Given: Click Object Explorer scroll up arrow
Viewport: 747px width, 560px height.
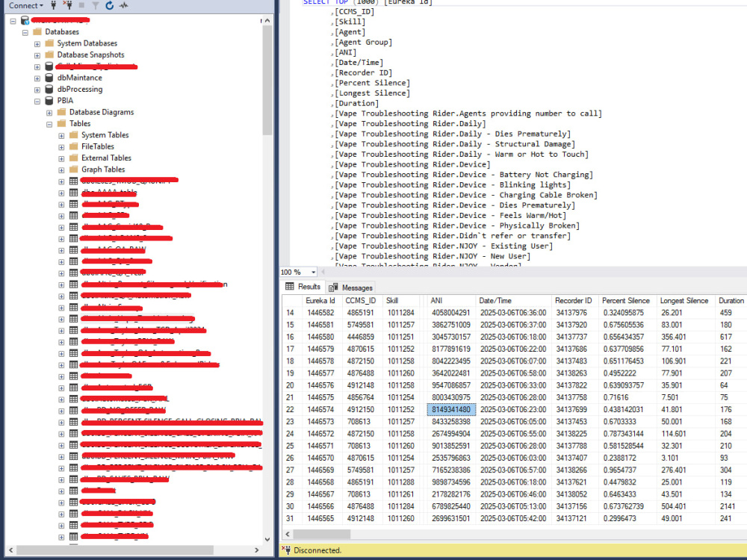Looking at the screenshot, I should tap(267, 20).
